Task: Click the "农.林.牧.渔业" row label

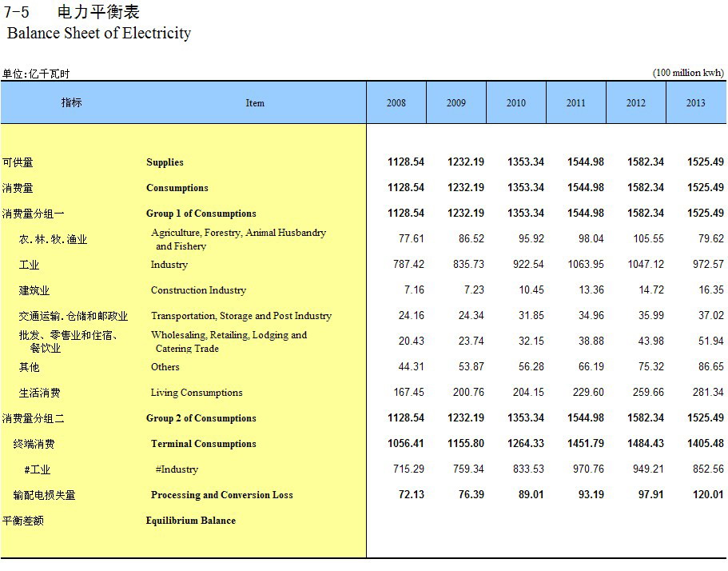Action: pyautogui.click(x=53, y=239)
